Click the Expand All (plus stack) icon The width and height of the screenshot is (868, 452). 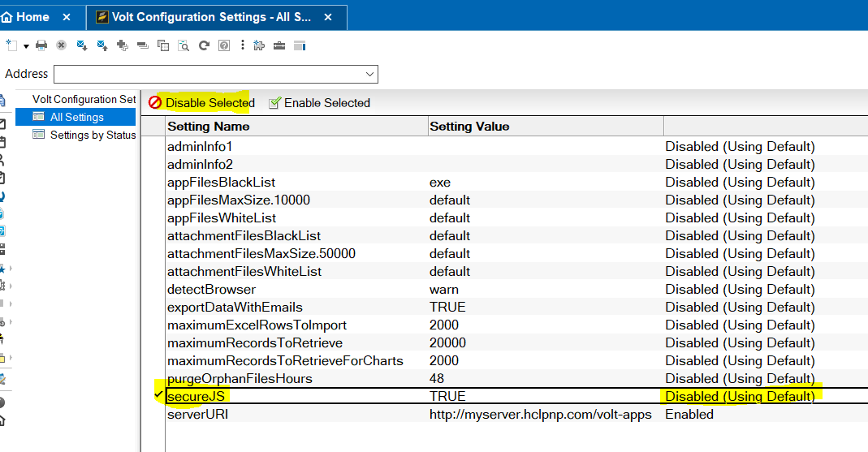[x=123, y=45]
